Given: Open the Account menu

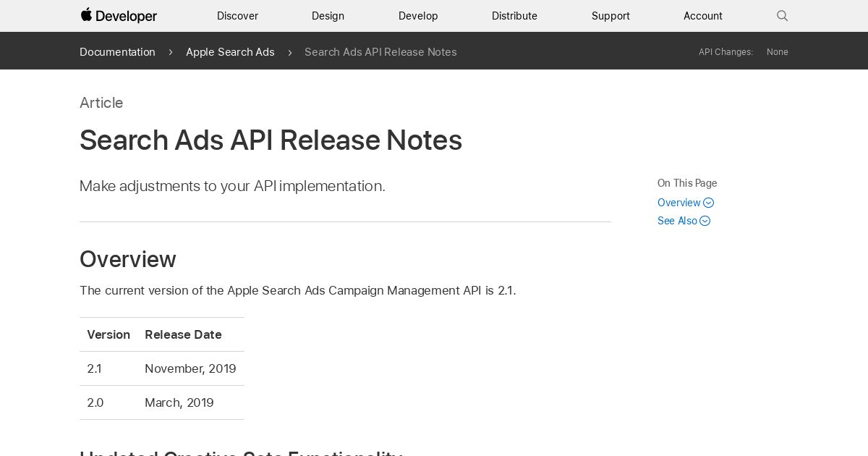Looking at the screenshot, I should pyautogui.click(x=703, y=16).
